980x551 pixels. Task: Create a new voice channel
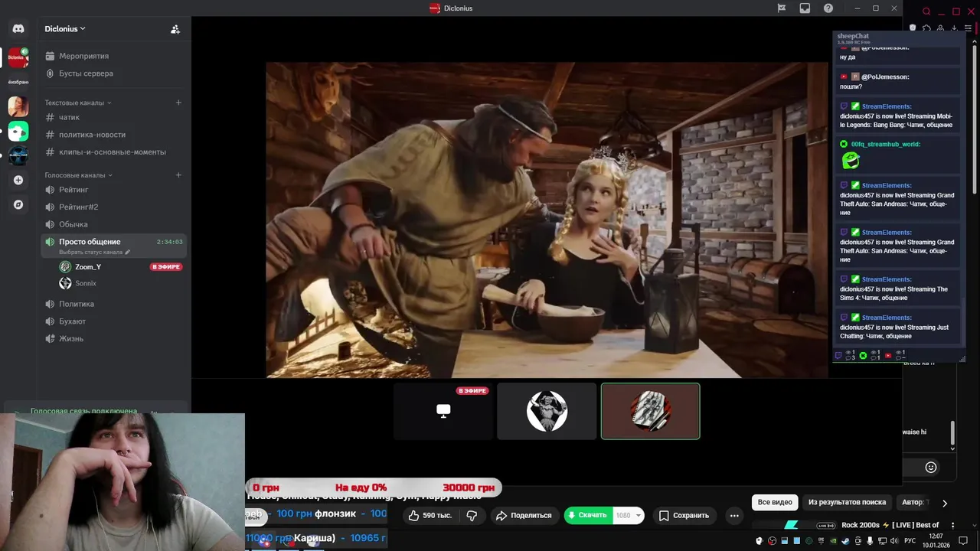coord(178,175)
